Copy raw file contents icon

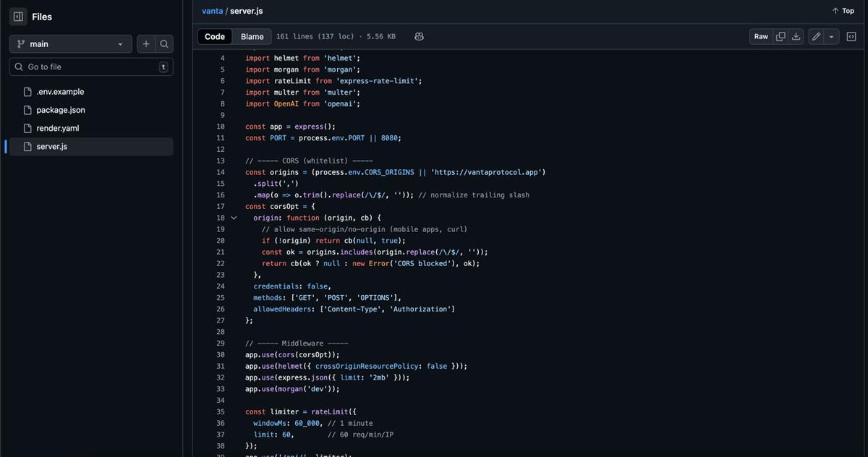(x=780, y=37)
